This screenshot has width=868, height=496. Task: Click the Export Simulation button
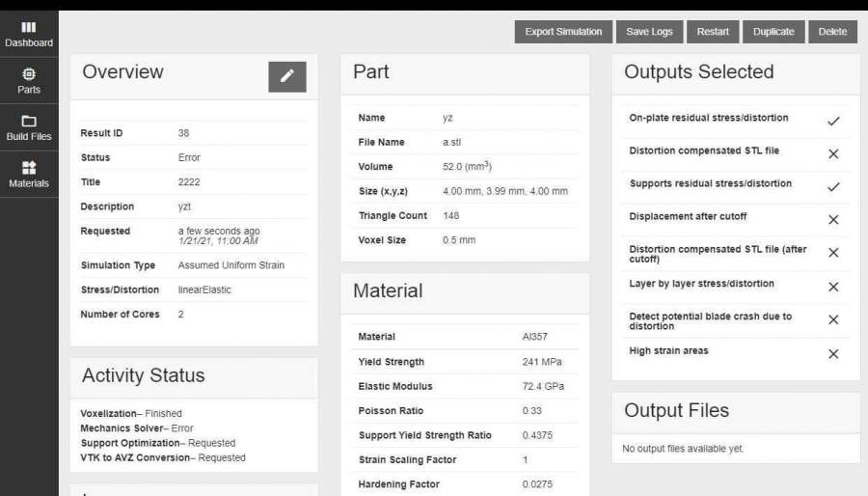(x=563, y=32)
